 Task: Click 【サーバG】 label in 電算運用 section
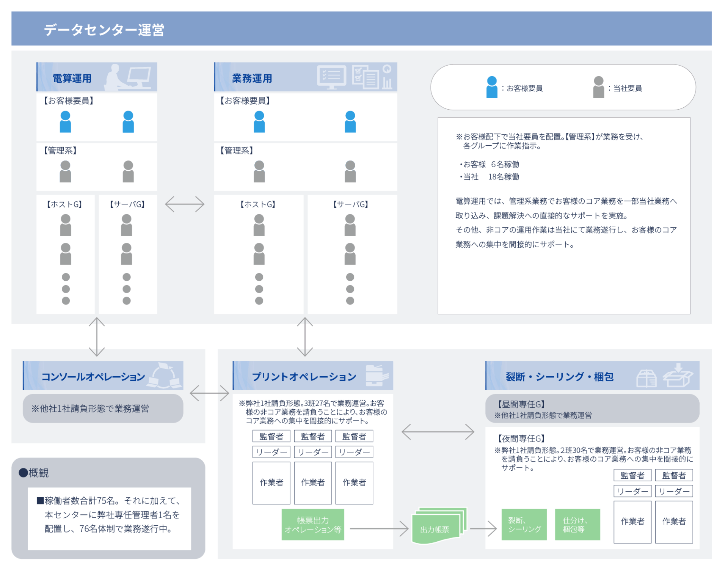pos(127,204)
